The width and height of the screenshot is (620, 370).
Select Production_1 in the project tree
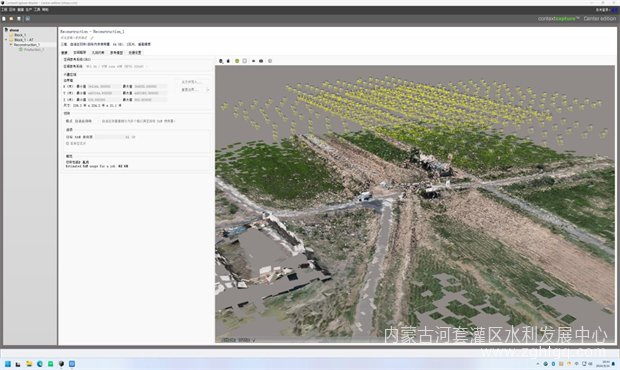click(32, 50)
